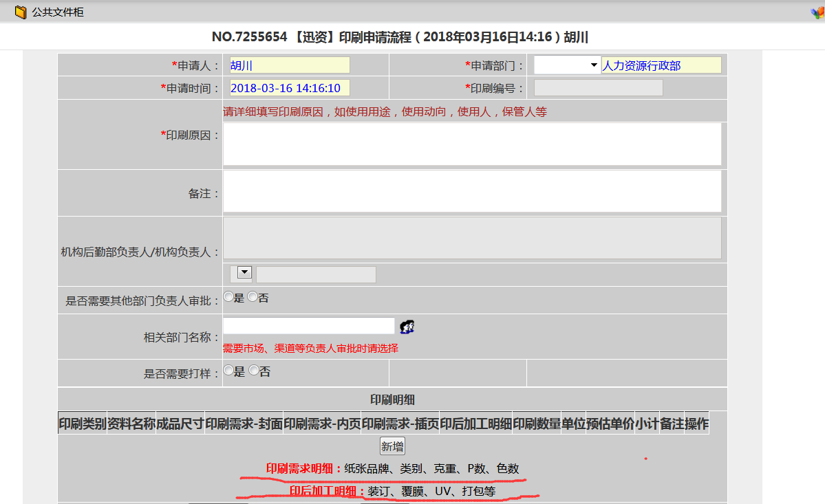Click the name box beside the 机构后勤部负责人 dropdown
Screen dimensions: 825x504
point(315,274)
